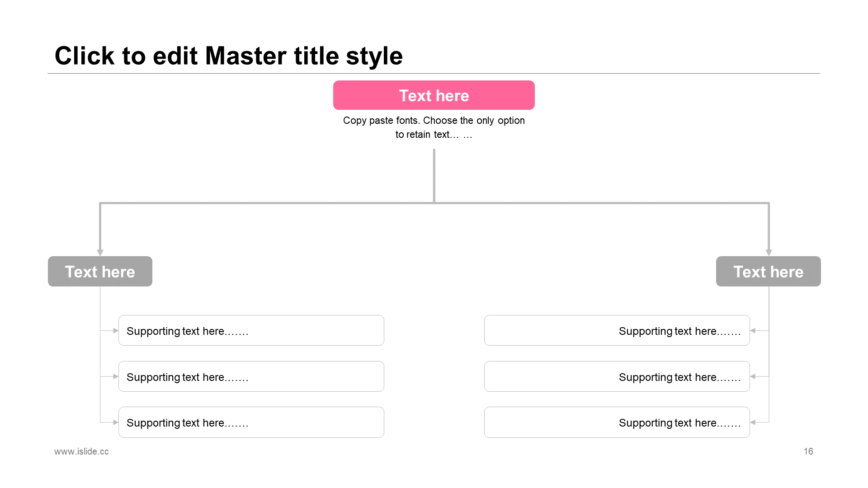Click the left gray Text here box

(x=100, y=272)
